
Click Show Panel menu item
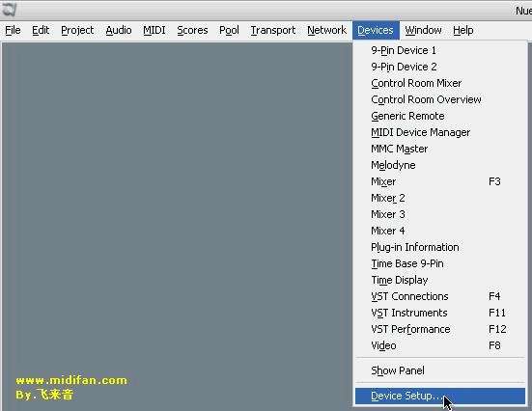[440, 370]
